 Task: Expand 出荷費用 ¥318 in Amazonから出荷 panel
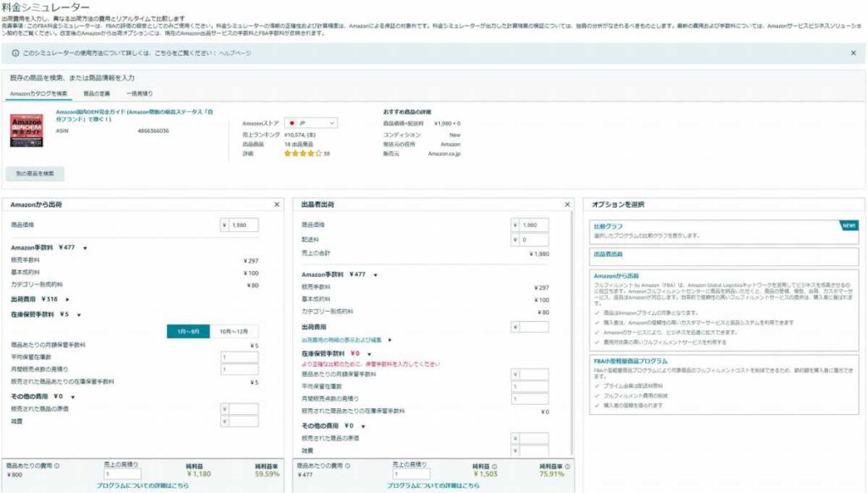pos(67,299)
